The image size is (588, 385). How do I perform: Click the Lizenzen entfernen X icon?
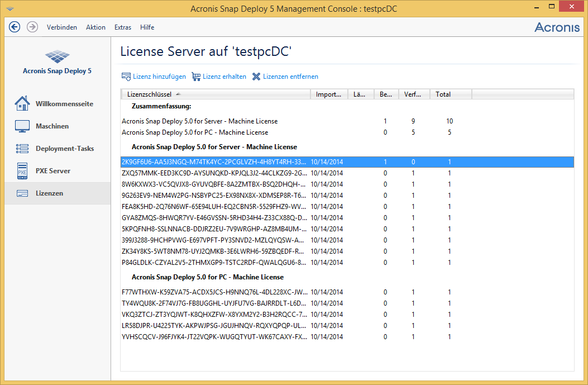click(256, 77)
